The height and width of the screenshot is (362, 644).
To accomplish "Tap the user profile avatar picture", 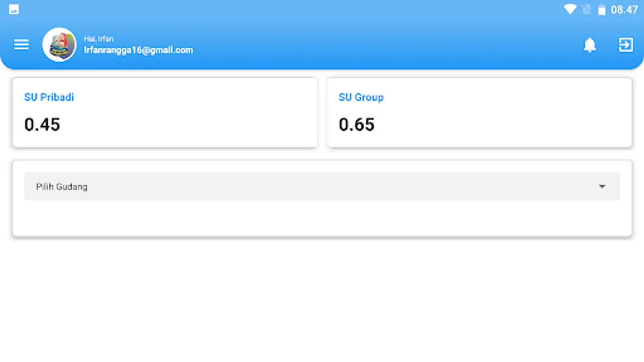I will tap(60, 45).
